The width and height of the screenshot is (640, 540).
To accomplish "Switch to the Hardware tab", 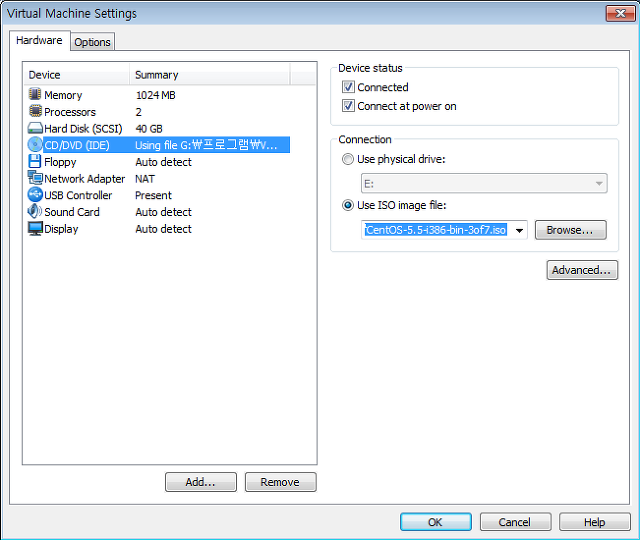I will [39, 40].
